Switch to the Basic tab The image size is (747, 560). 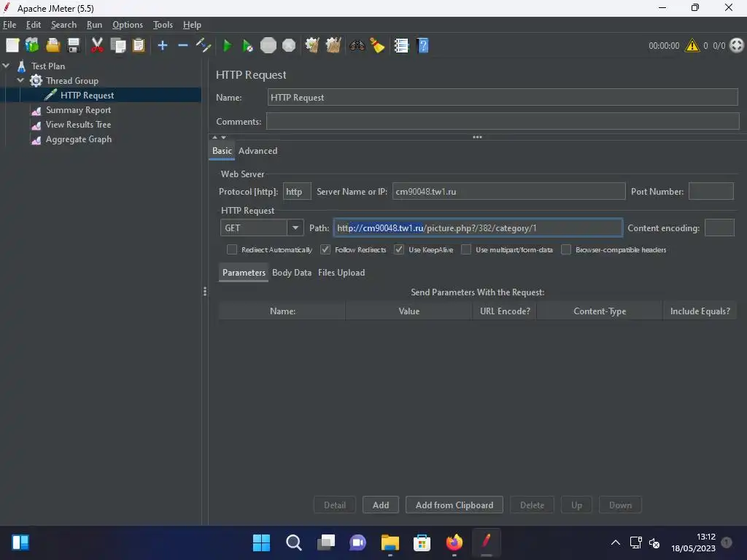click(x=222, y=151)
